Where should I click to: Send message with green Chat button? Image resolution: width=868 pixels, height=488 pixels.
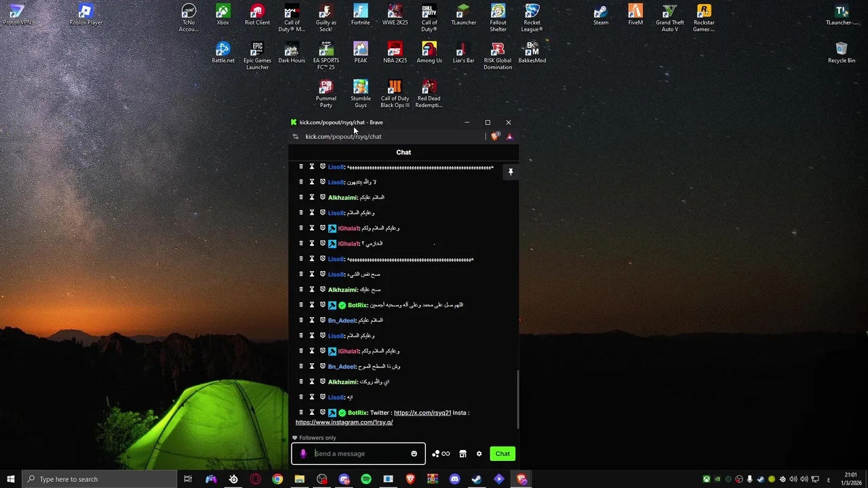tap(502, 453)
